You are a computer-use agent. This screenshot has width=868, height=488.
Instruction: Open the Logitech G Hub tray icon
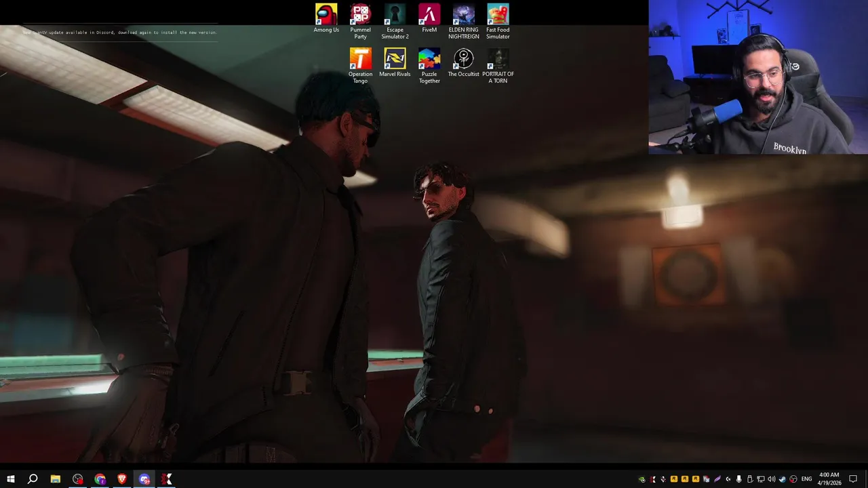(728, 479)
